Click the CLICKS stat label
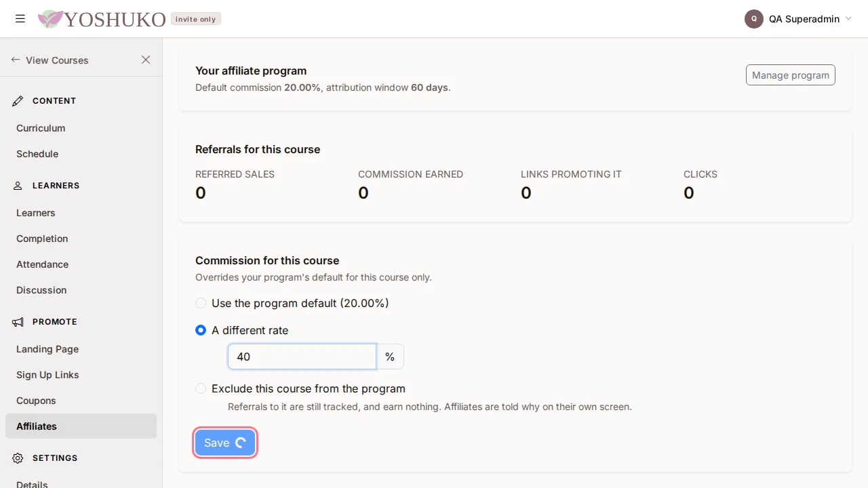Screen dimensions: 868x488 click(x=701, y=174)
